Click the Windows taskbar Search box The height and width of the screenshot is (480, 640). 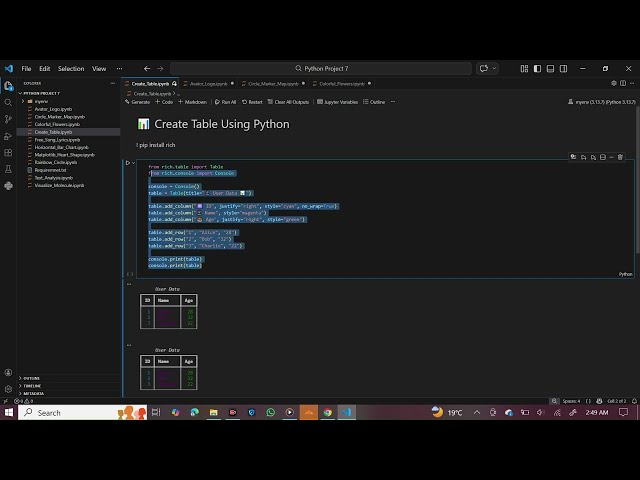tap(82, 413)
